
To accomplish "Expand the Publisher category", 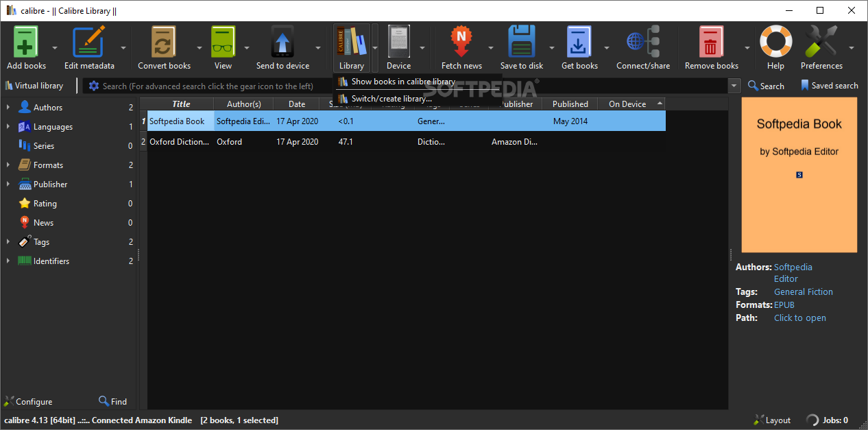I will coord(8,184).
